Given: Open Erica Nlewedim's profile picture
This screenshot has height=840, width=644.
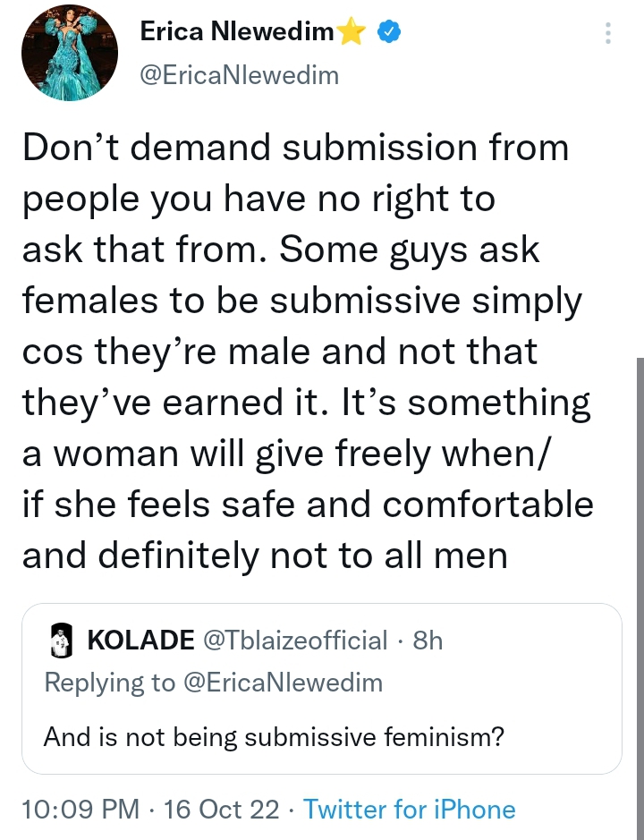Looking at the screenshot, I should [70, 53].
